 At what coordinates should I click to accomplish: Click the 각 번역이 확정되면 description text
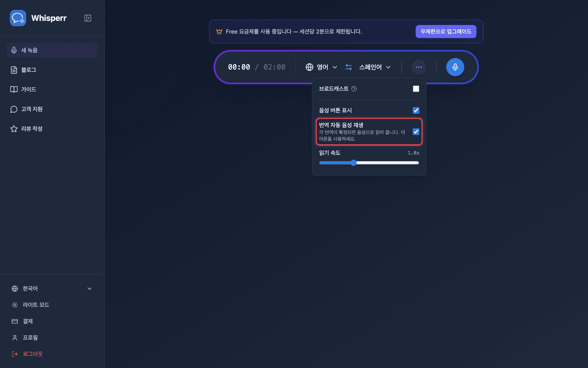(362, 135)
